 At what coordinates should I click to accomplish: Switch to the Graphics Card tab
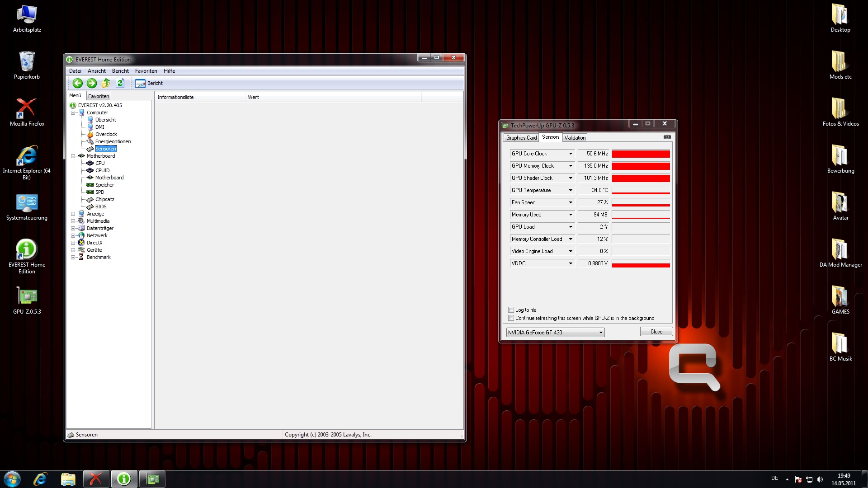coord(521,138)
